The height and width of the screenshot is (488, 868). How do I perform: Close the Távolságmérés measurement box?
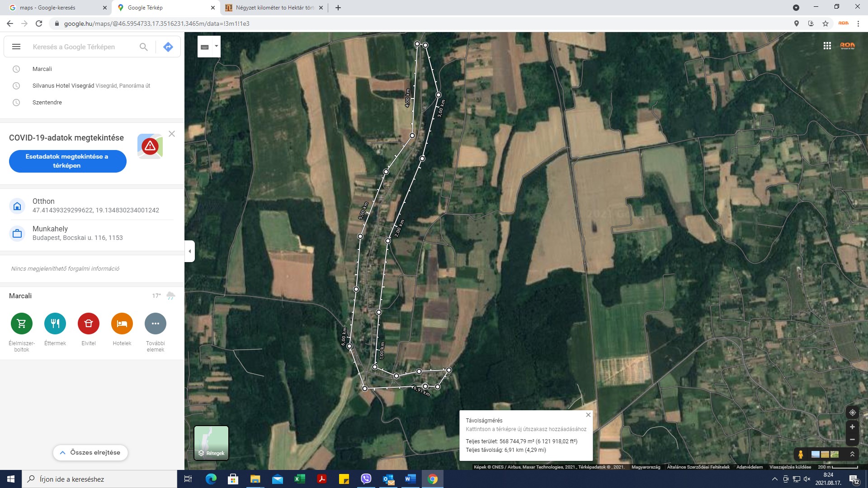[x=588, y=415]
